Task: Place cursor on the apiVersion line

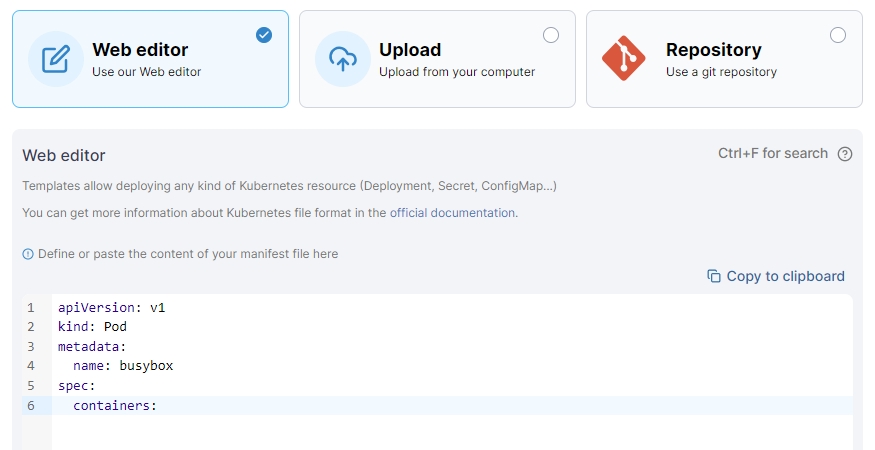Action: coord(111,308)
